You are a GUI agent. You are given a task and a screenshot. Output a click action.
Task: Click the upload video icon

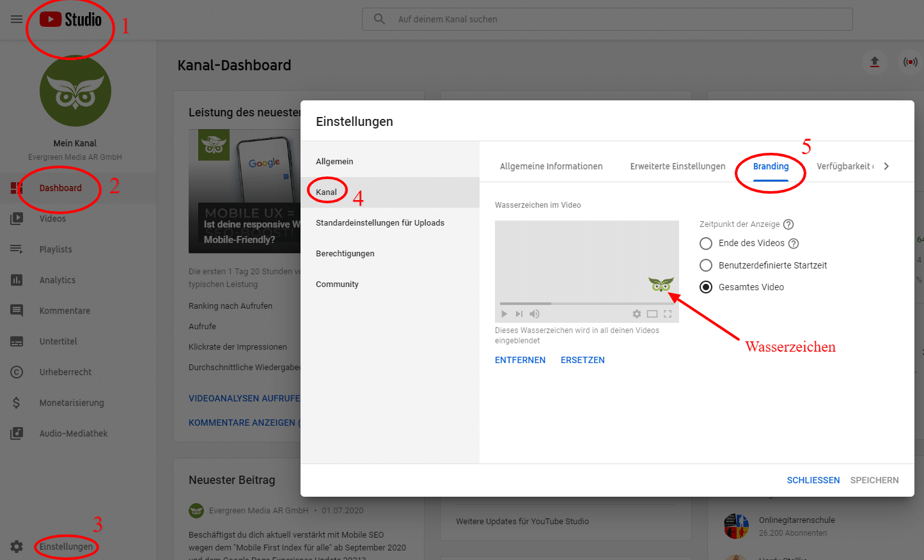[x=875, y=62]
